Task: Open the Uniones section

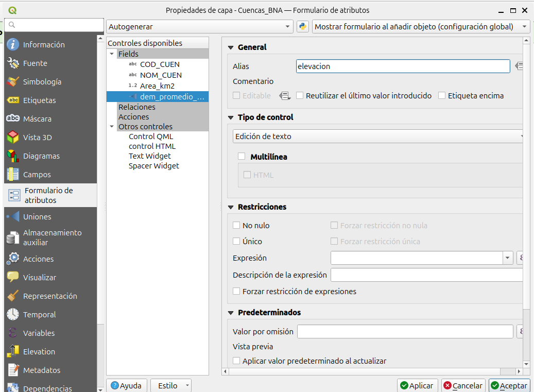Action: tap(37, 217)
